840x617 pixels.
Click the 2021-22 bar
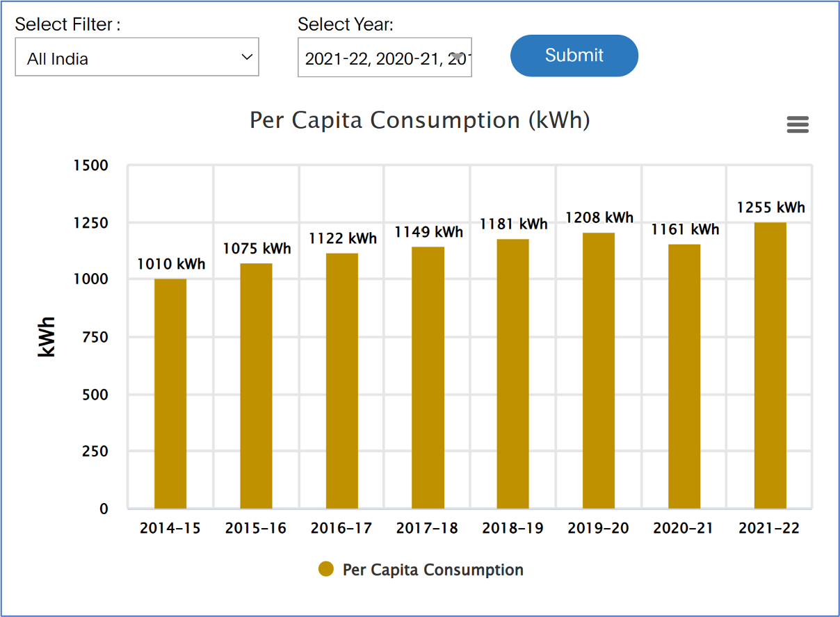tap(770, 365)
